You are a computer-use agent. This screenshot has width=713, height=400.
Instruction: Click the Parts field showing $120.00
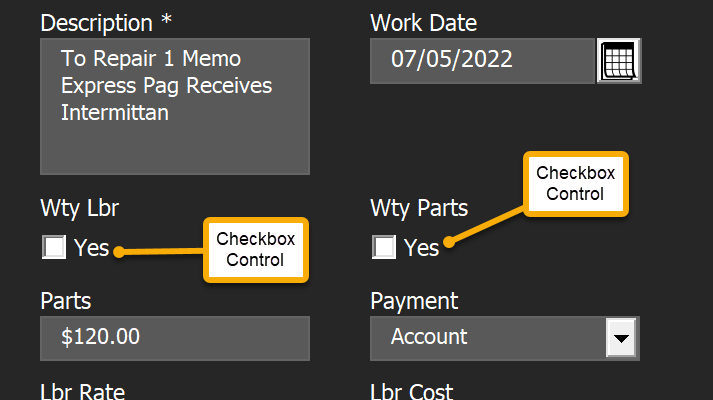click(174, 338)
